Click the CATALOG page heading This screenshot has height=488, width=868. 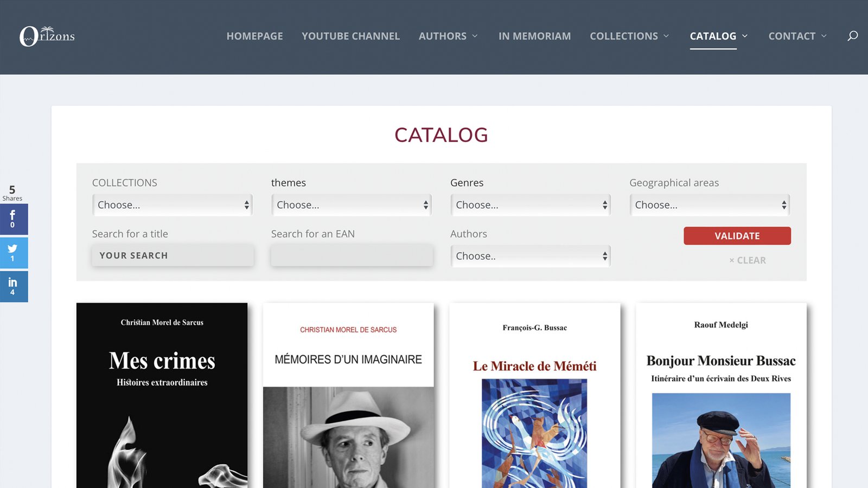[441, 135]
